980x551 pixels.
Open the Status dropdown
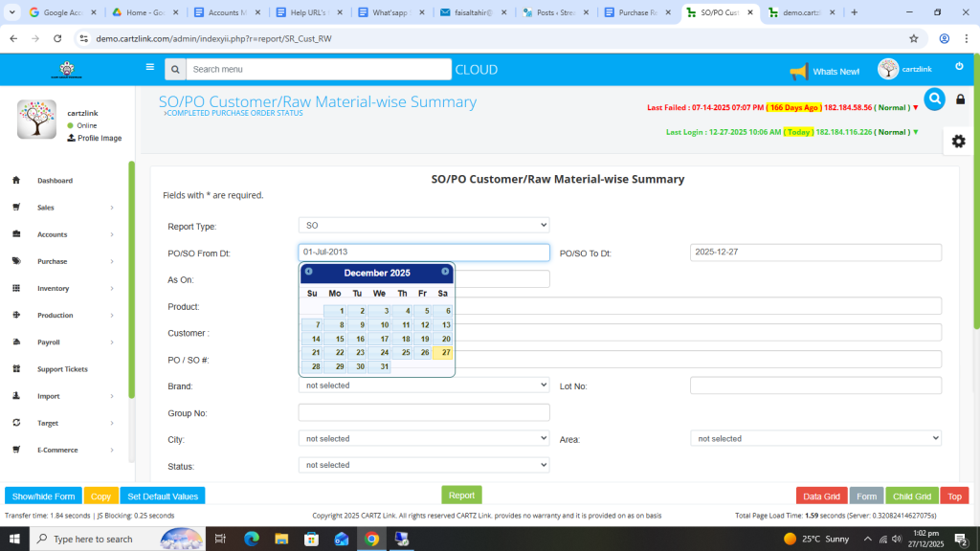423,465
